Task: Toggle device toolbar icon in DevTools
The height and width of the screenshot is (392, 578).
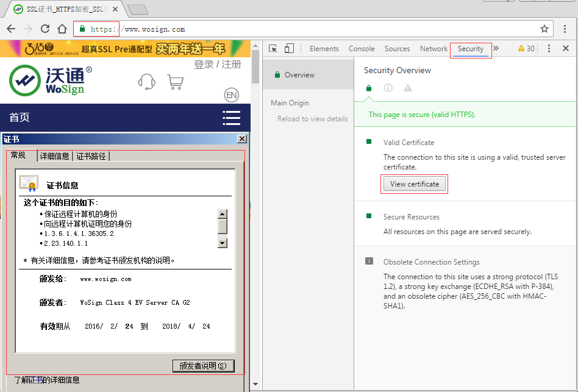Action: (289, 49)
